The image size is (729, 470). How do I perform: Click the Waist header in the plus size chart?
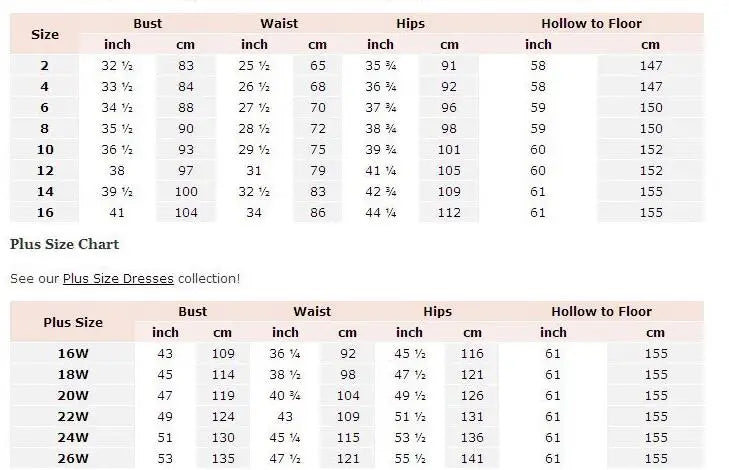coord(312,312)
